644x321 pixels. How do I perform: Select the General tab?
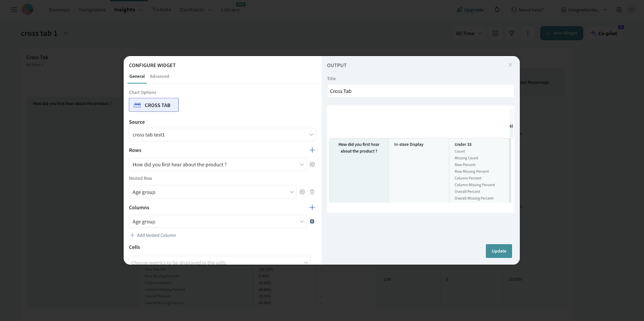[x=137, y=76]
